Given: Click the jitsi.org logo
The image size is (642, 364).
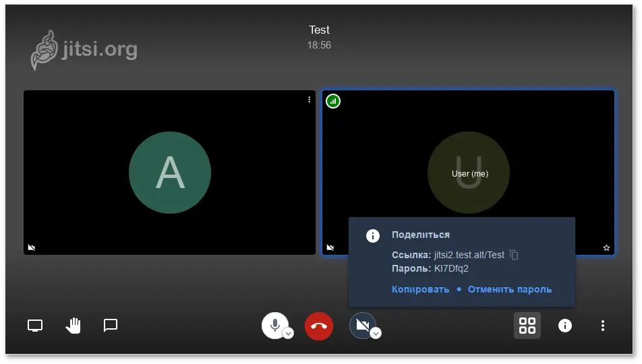Looking at the screenshot, I should pyautogui.click(x=84, y=50).
